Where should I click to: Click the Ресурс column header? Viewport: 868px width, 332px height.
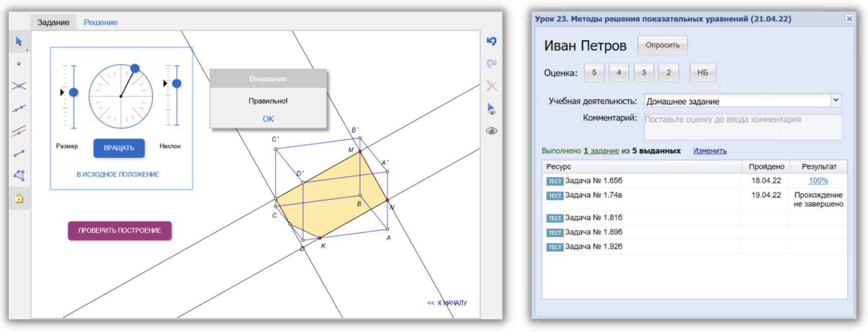click(x=642, y=167)
